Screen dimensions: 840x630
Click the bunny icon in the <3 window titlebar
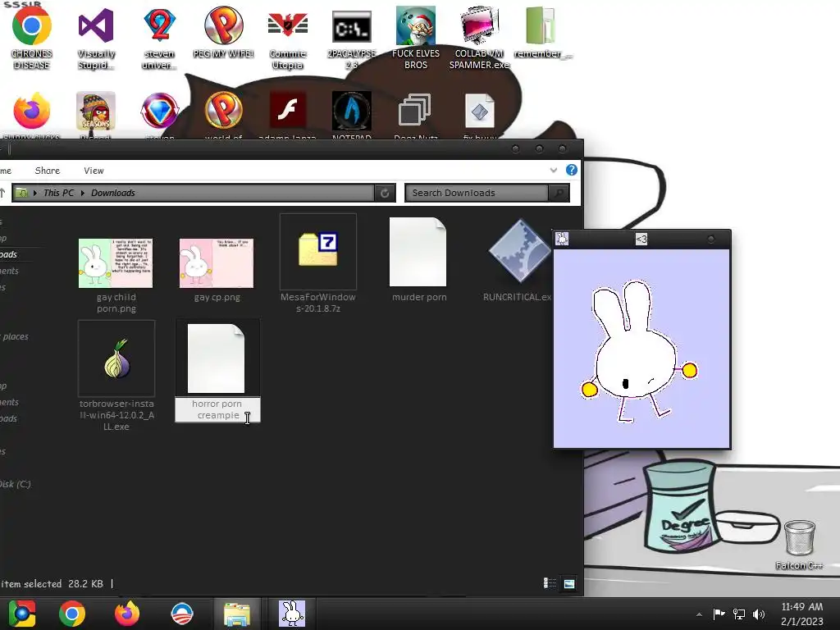click(562, 239)
